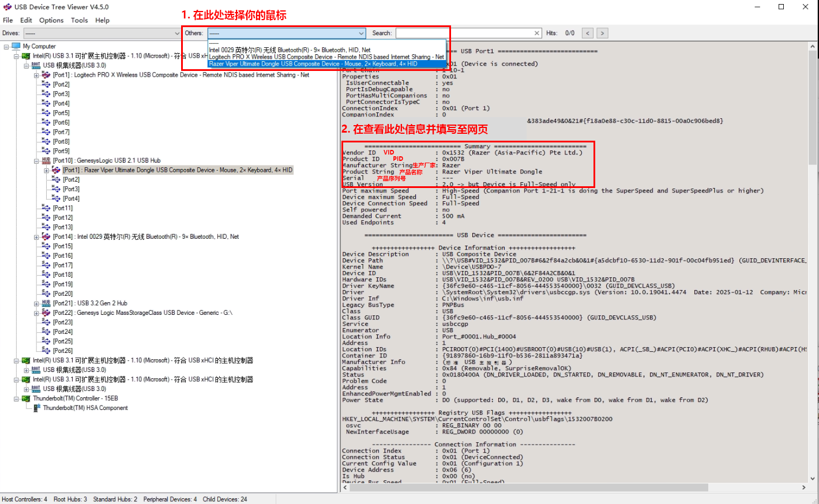Click the USB port icon beside [Port15]
Viewport: 819px width, 504px height.
coord(46,246)
